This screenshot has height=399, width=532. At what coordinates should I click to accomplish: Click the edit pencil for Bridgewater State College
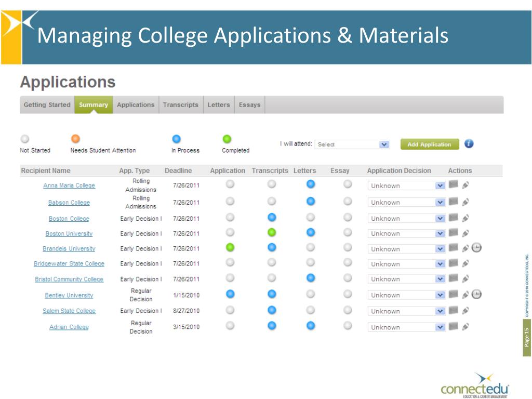pos(465,263)
